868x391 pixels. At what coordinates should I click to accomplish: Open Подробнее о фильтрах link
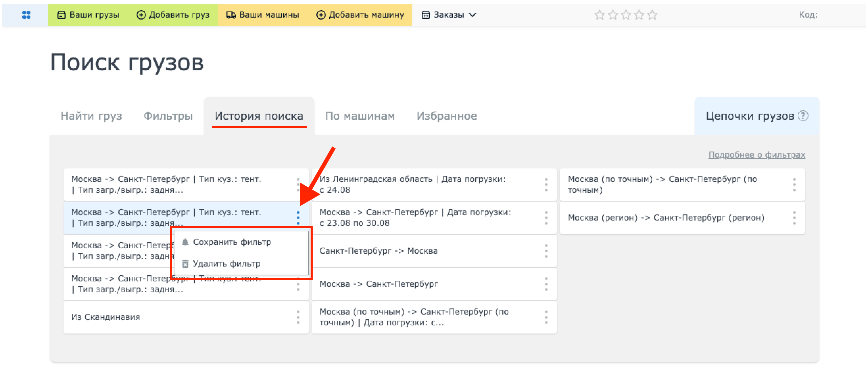tap(757, 155)
